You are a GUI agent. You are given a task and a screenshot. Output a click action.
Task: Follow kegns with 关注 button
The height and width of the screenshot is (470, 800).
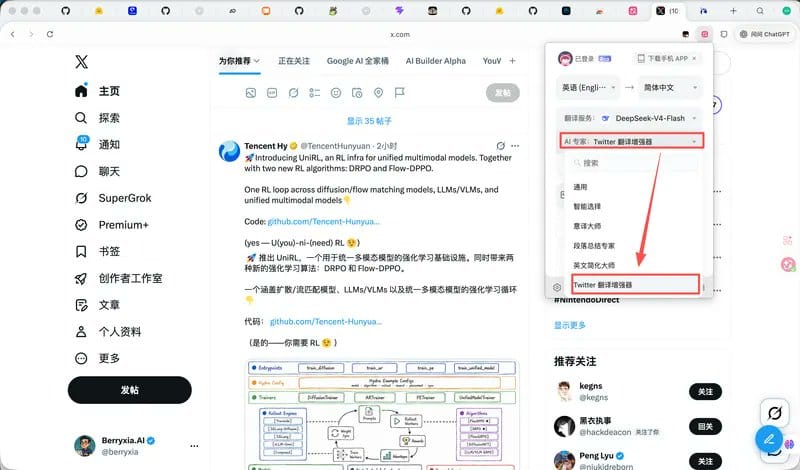click(706, 391)
